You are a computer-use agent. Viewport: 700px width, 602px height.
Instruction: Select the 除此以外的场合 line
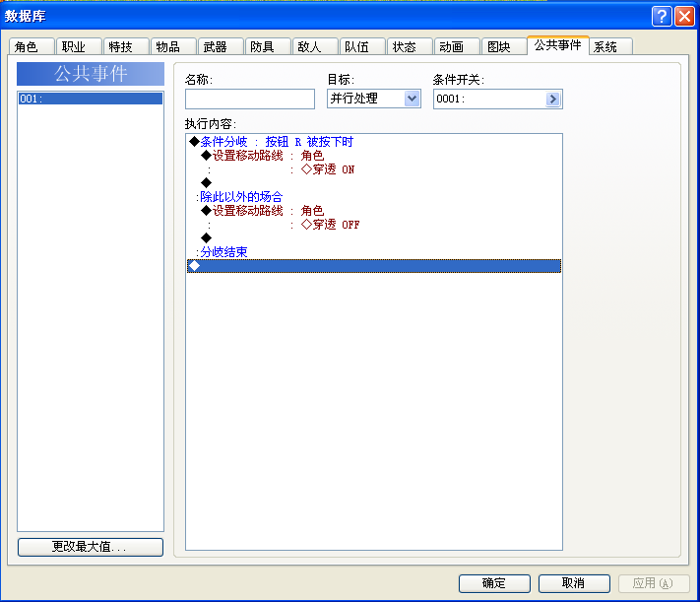[374, 197]
